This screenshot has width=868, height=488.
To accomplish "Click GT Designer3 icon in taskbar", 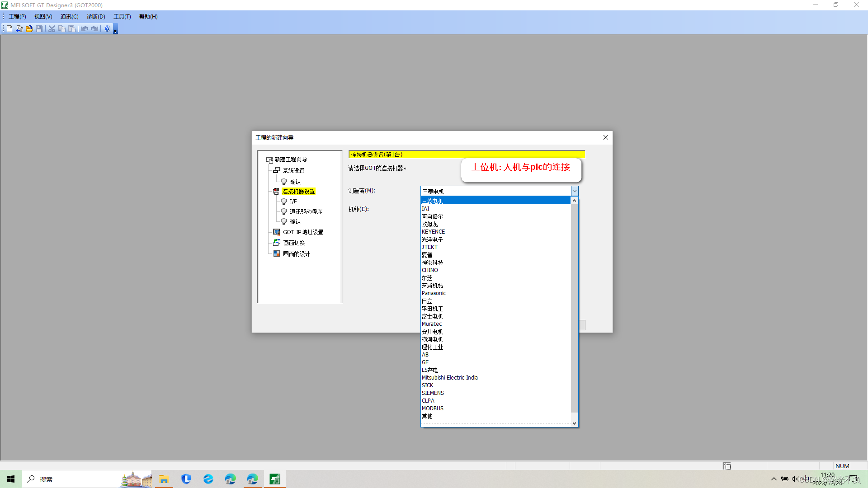I will pos(275,479).
